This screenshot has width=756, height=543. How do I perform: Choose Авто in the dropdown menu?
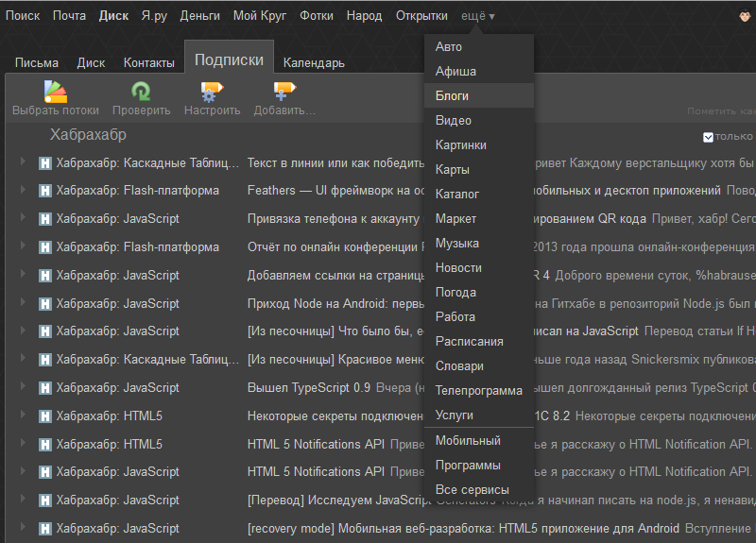(479, 46)
